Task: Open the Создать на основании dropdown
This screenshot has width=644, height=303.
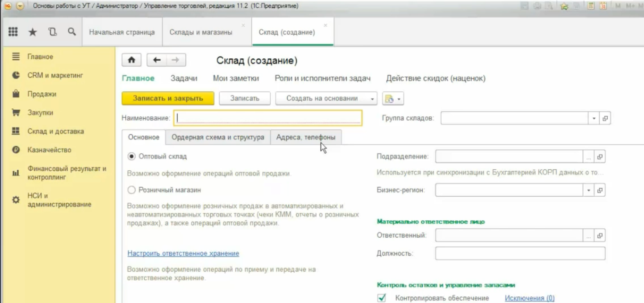Action: point(372,98)
